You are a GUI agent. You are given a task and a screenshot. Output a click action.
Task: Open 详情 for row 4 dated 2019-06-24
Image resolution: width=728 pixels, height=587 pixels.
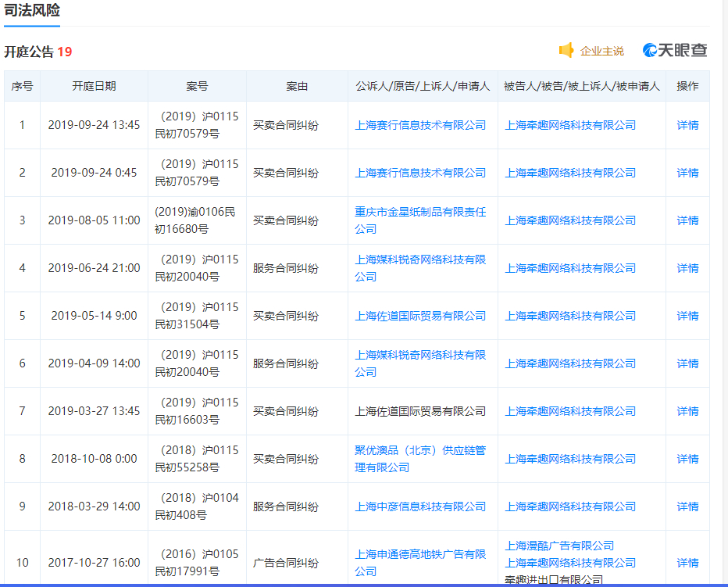pos(687,268)
